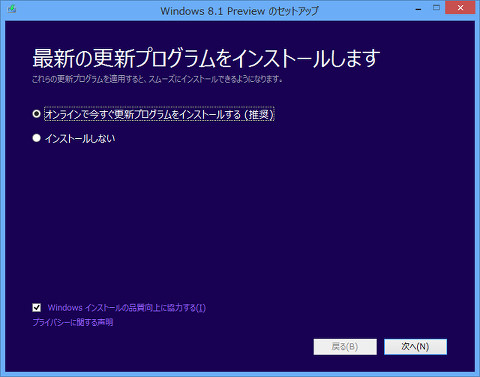The image size is (480, 377).
Task: Click the オンラインで今すぐ更新プログラムをインストールする label
Action: [143, 115]
